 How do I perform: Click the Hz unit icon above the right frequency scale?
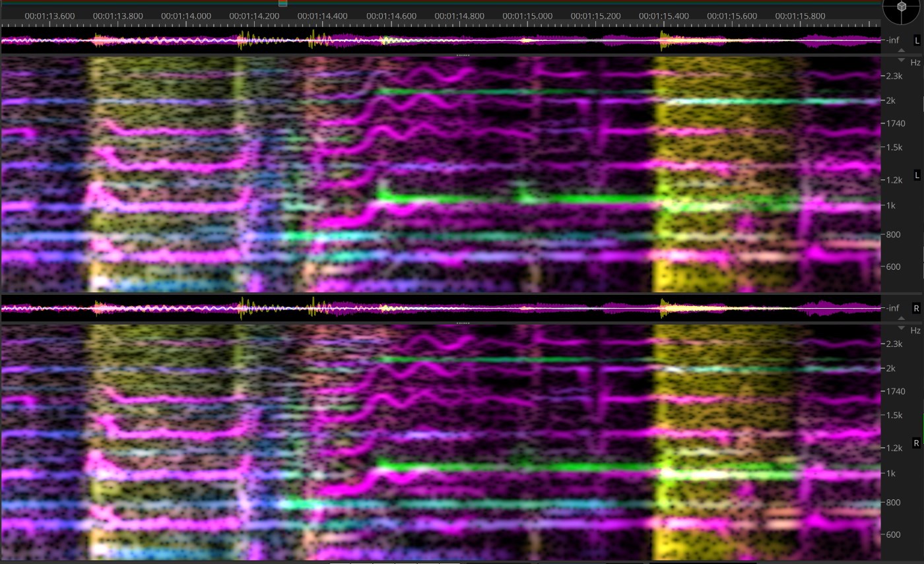(x=916, y=330)
